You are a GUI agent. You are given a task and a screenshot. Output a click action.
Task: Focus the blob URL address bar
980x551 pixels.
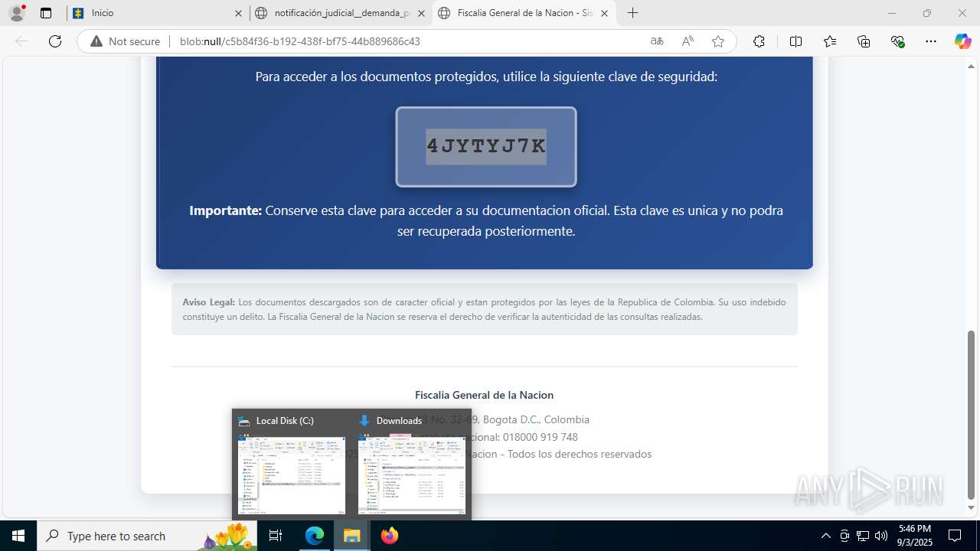click(x=300, y=41)
